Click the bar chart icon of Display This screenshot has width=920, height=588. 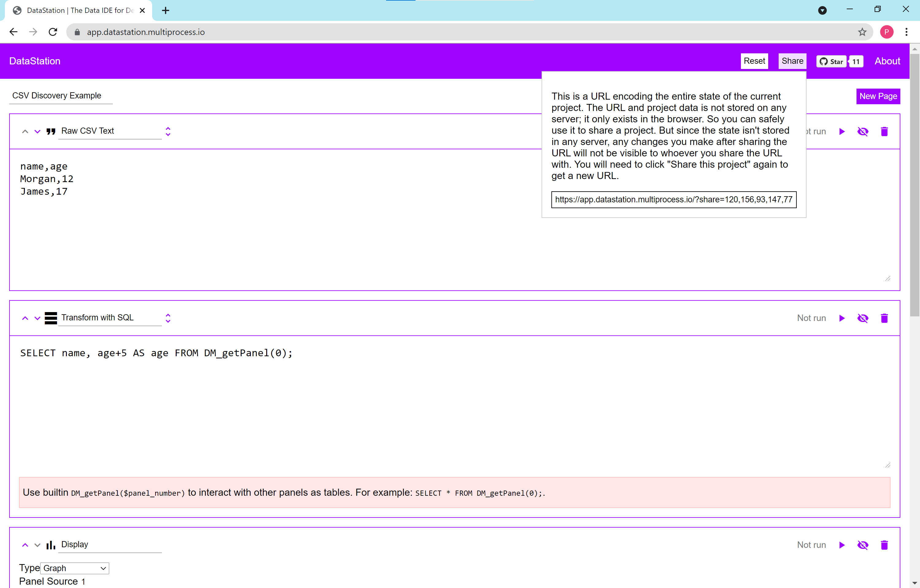click(x=51, y=545)
